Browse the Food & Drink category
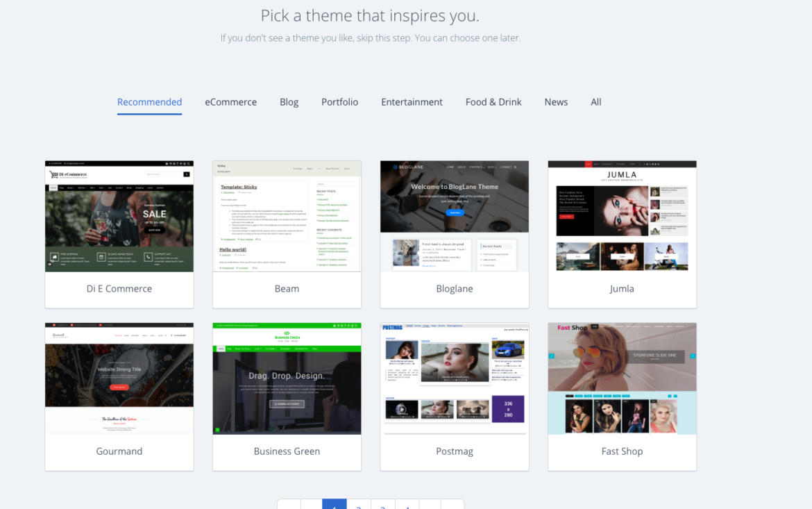The height and width of the screenshot is (509, 812). [493, 101]
